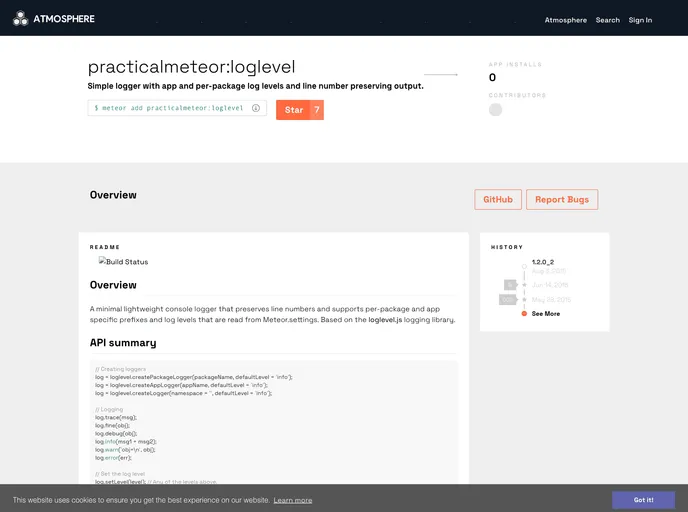Viewport: 688px width, 512px height.
Task: Open Learn more cookie policy link
Action: (x=293, y=500)
